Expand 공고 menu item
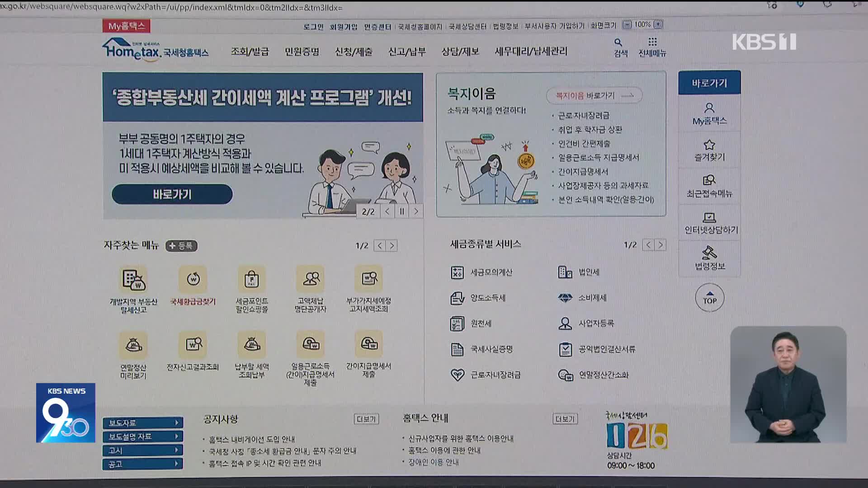The width and height of the screenshot is (868, 488). point(143,464)
